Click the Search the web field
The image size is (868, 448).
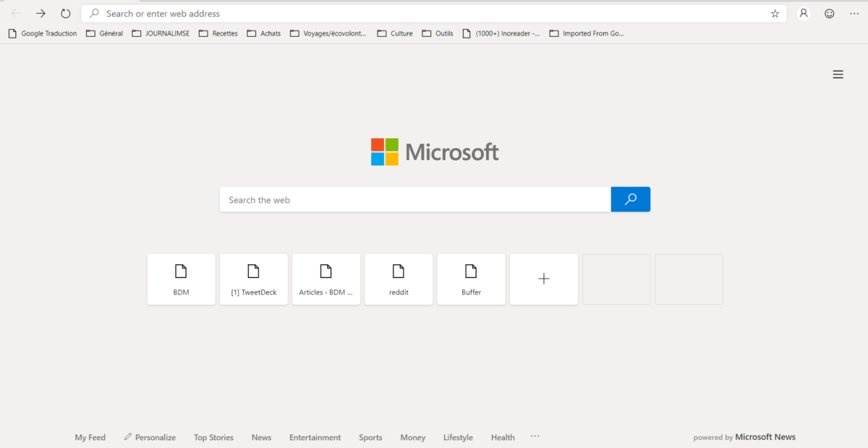(414, 200)
